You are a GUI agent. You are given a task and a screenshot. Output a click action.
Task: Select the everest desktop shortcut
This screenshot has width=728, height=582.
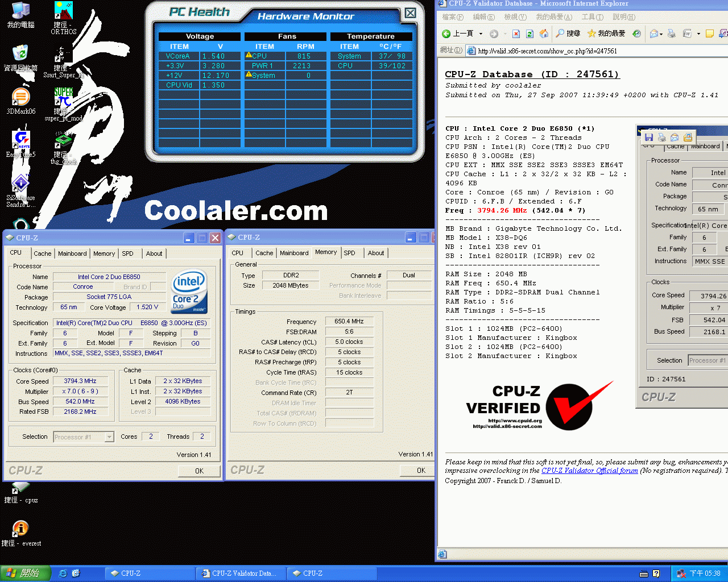pos(20,529)
